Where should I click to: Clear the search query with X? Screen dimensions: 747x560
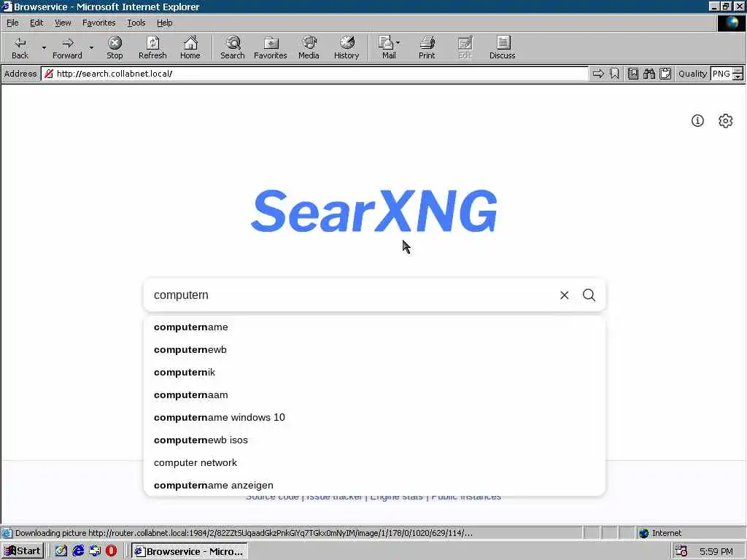564,295
